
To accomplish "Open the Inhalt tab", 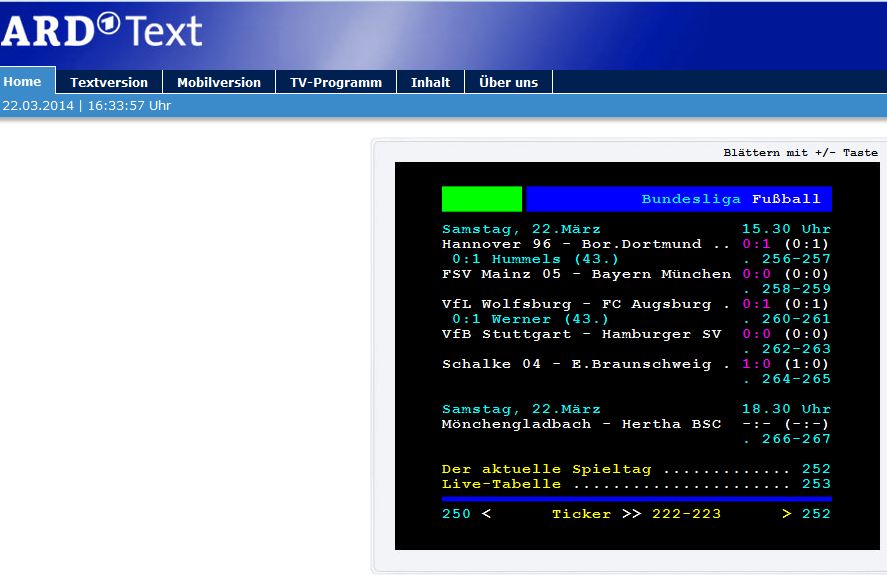I will 430,82.
